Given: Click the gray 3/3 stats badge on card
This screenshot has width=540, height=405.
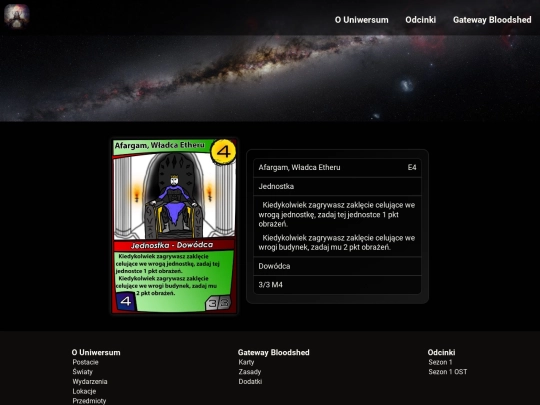Looking at the screenshot, I should 218,303.
